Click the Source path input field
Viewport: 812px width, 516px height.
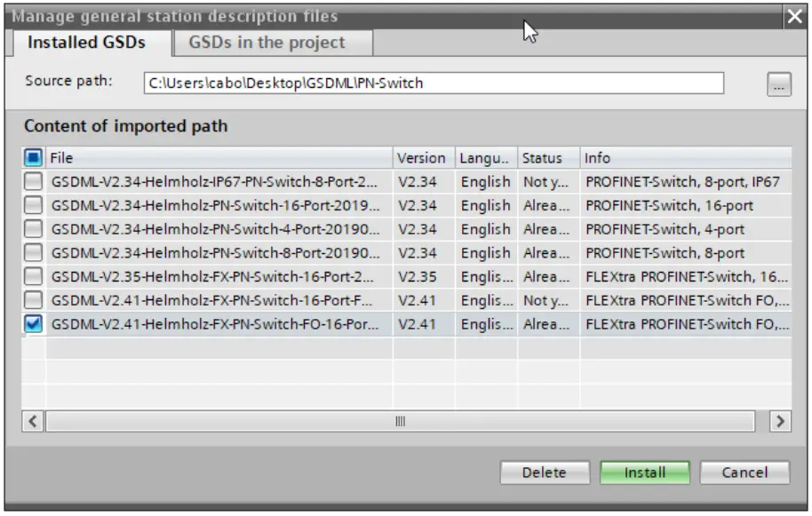(434, 83)
